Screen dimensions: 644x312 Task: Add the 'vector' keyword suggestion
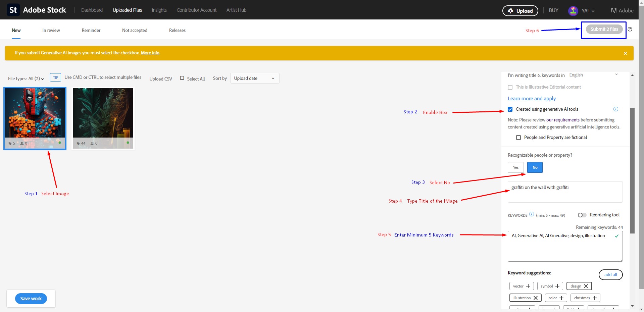coord(528,286)
